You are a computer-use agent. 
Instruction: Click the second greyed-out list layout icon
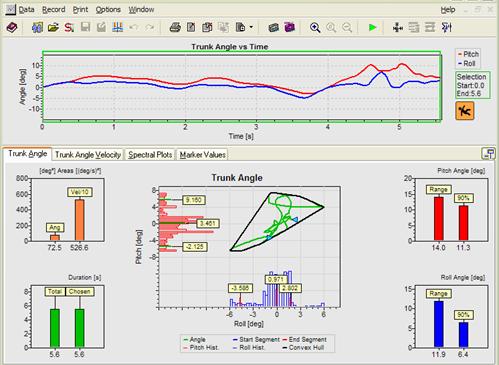[430, 27]
